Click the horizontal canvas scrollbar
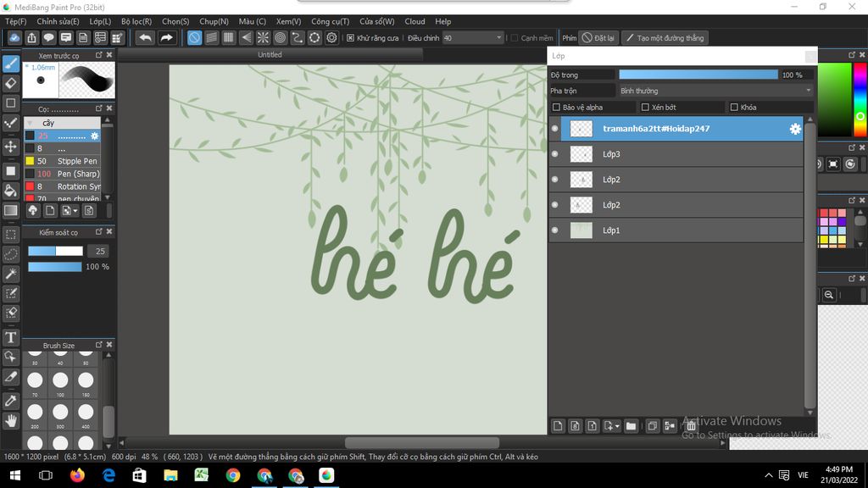 pyautogui.click(x=422, y=442)
